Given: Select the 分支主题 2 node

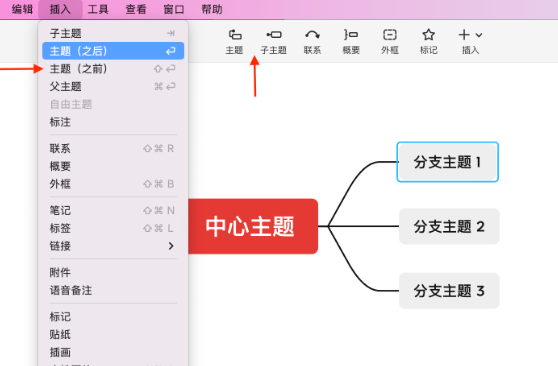Looking at the screenshot, I should tap(449, 226).
